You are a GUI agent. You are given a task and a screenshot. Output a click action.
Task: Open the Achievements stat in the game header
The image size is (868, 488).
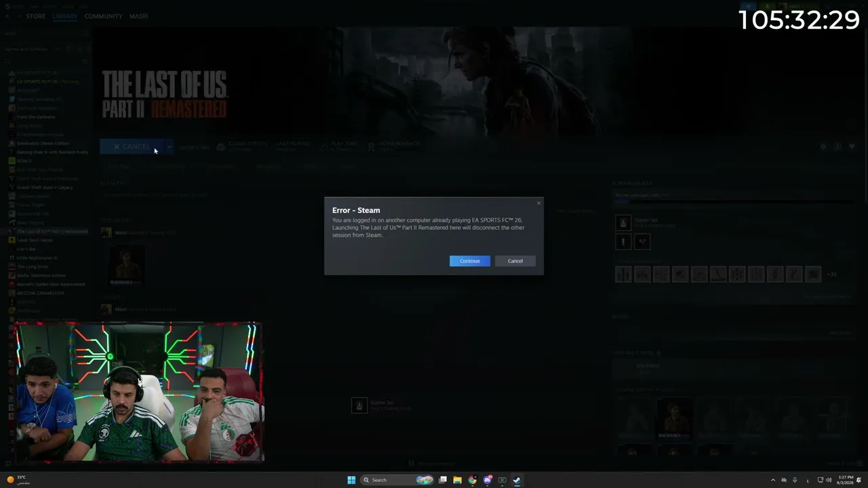click(x=393, y=146)
